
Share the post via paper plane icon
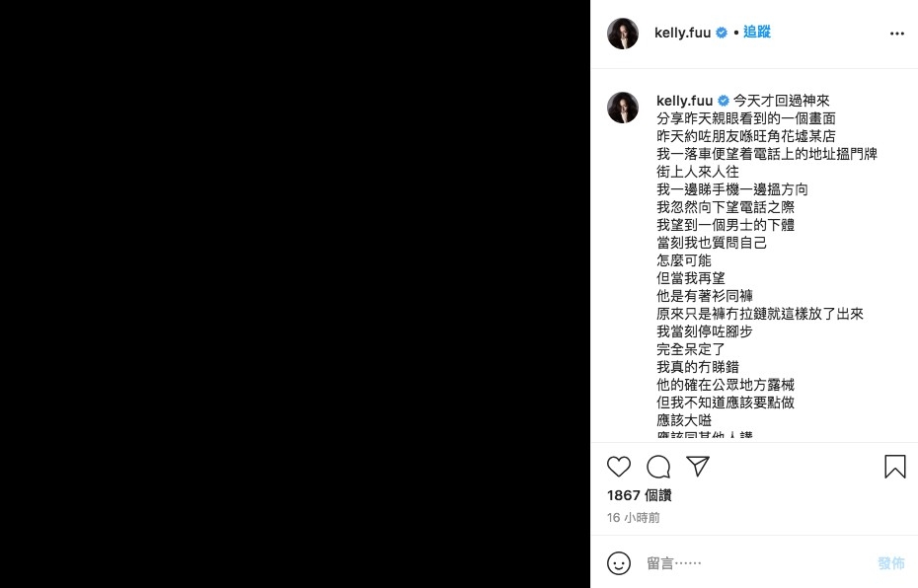pyautogui.click(x=698, y=466)
